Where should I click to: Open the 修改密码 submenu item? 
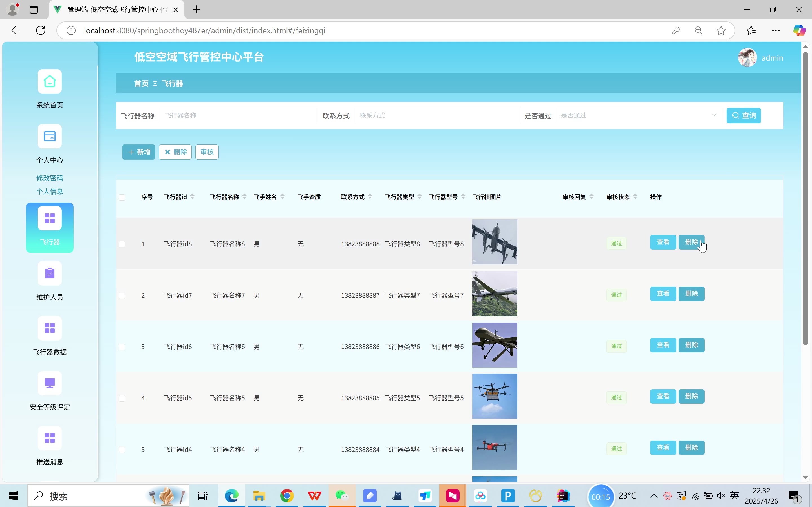click(50, 178)
